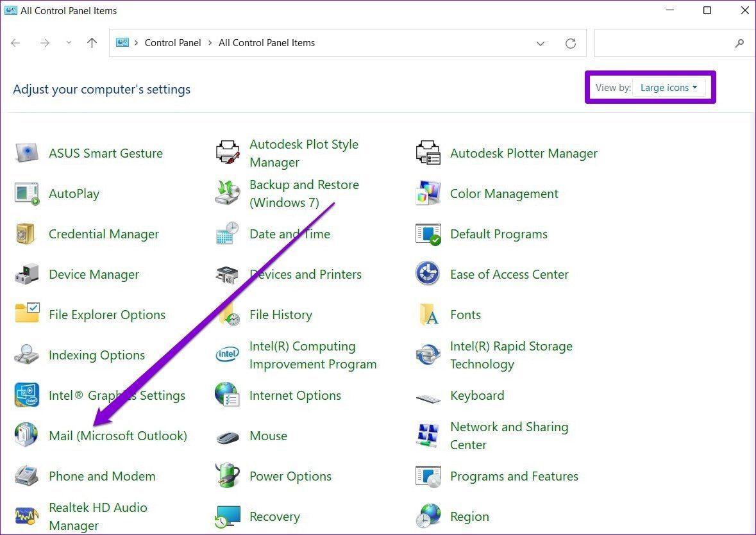Open the Credential Manager link
This screenshot has width=756, height=535.
(104, 234)
